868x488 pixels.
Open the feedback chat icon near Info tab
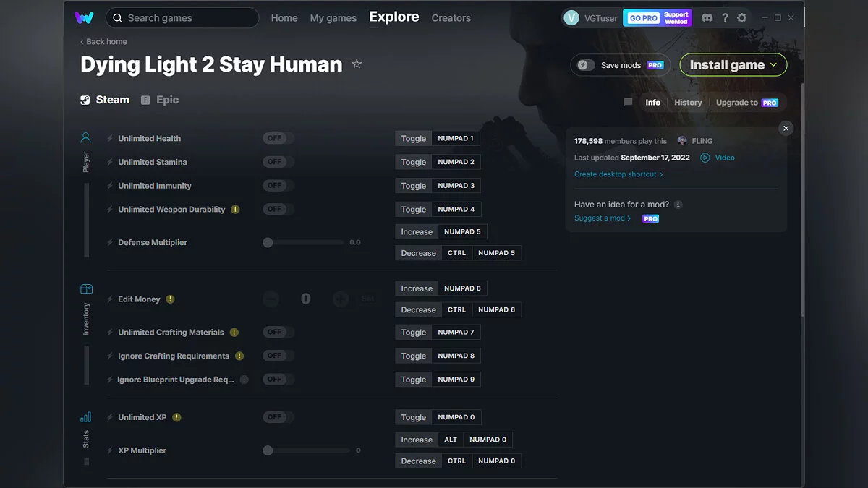tap(627, 103)
